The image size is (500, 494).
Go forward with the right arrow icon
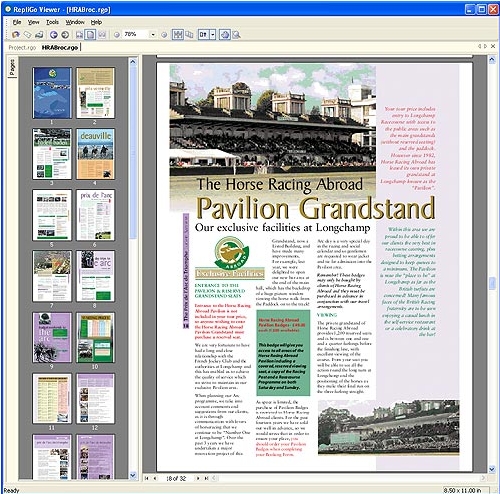(x=65, y=34)
